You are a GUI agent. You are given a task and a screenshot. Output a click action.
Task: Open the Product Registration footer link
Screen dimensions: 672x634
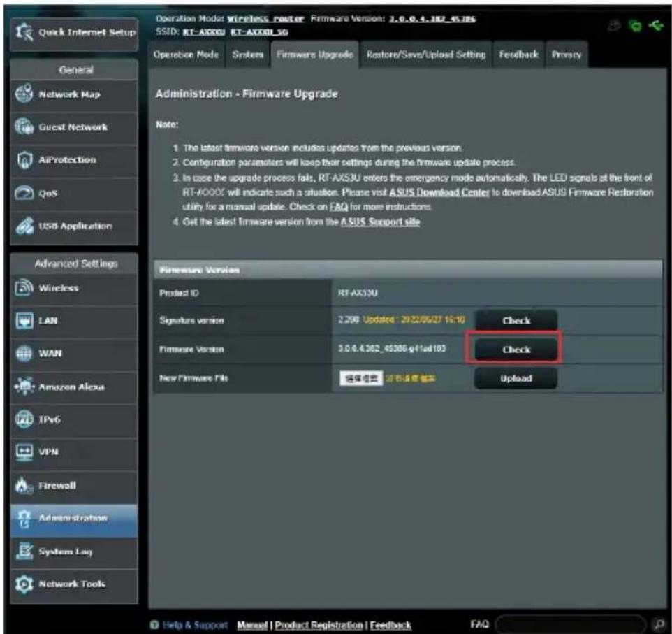(x=319, y=625)
